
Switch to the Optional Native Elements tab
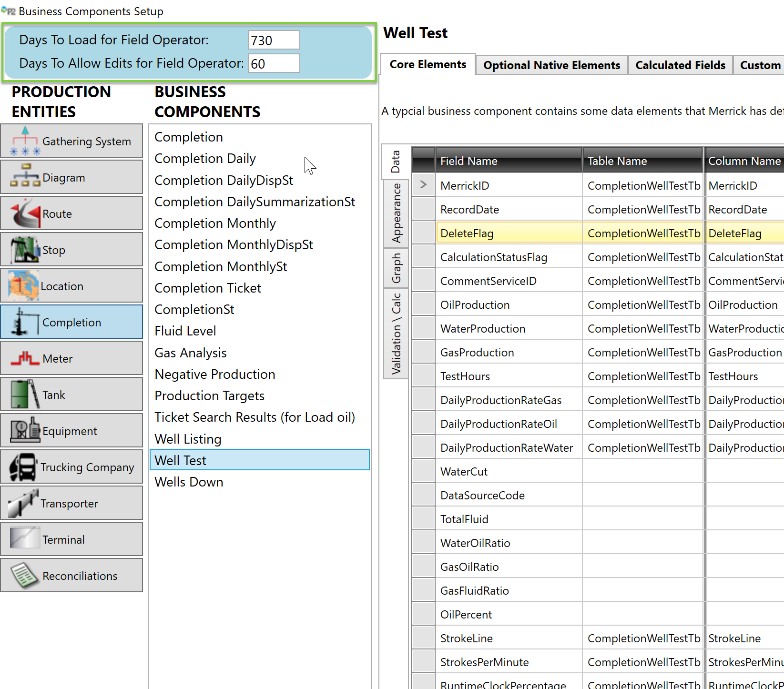click(x=551, y=65)
